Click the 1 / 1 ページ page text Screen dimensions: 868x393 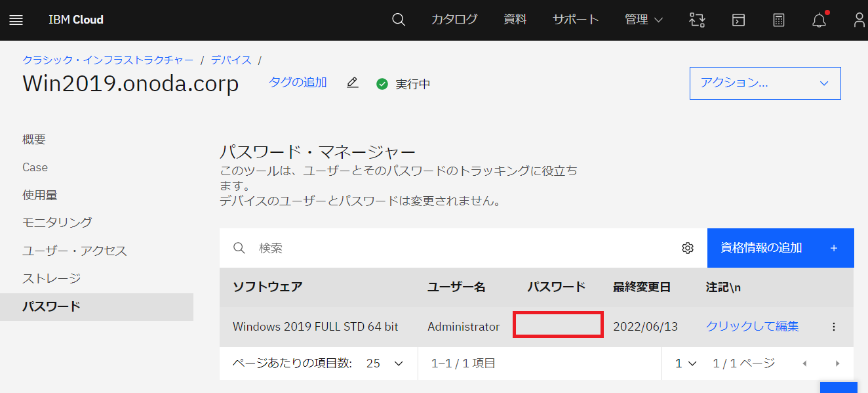(744, 363)
